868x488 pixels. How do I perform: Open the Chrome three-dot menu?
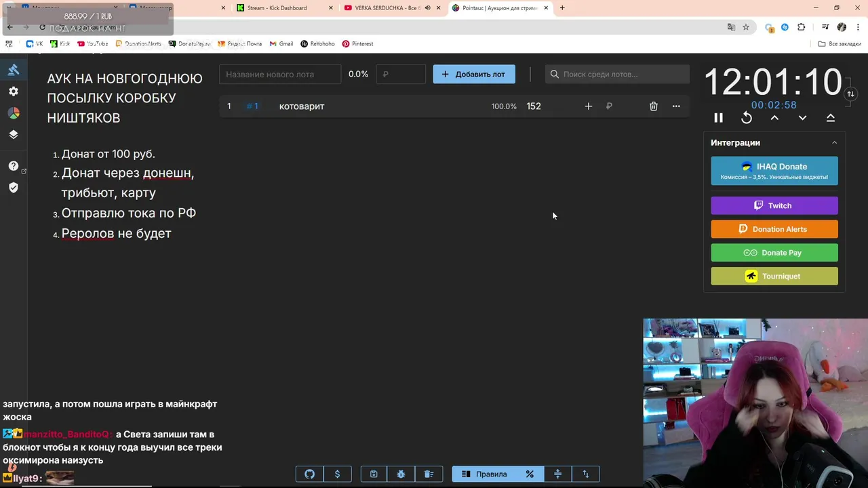[858, 27]
